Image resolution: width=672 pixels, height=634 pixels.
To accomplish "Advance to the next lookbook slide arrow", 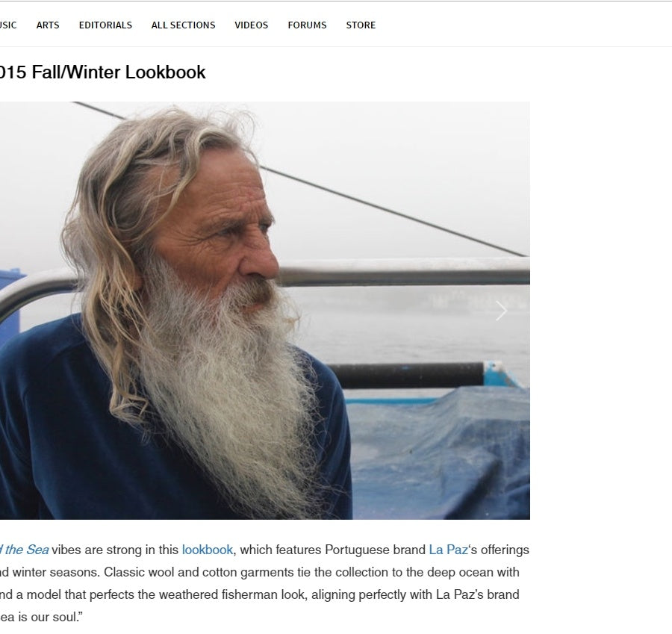I will pos(501,311).
